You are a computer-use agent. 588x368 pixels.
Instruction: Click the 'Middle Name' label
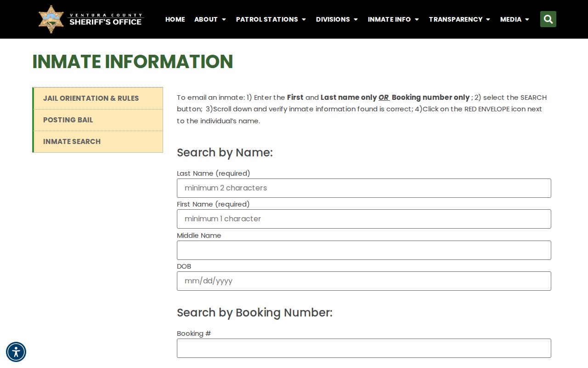(199, 236)
